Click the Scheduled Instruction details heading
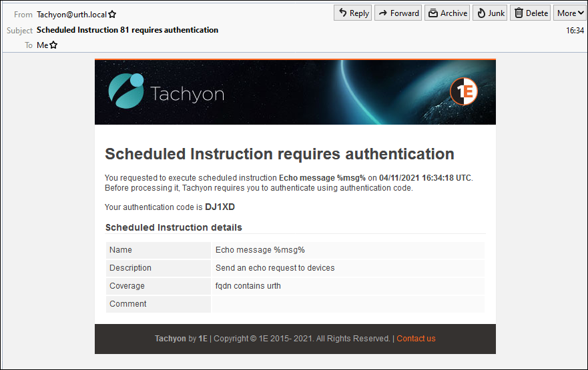The width and height of the screenshot is (588, 370). pyautogui.click(x=174, y=227)
